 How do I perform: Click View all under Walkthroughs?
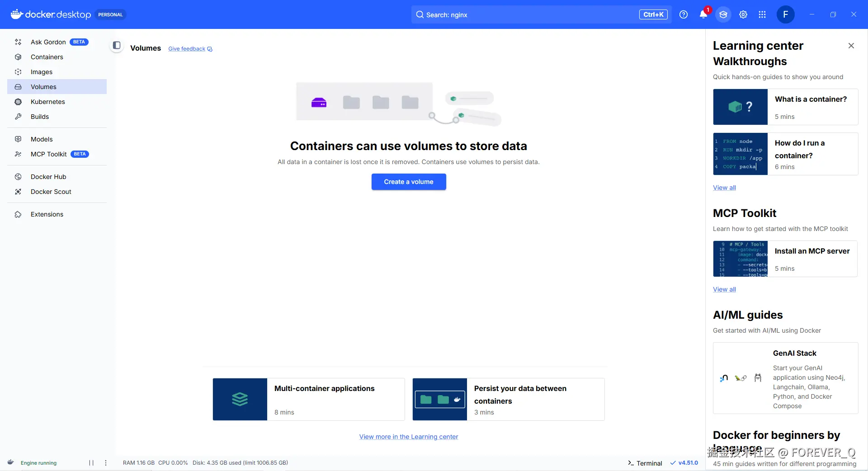(724, 188)
